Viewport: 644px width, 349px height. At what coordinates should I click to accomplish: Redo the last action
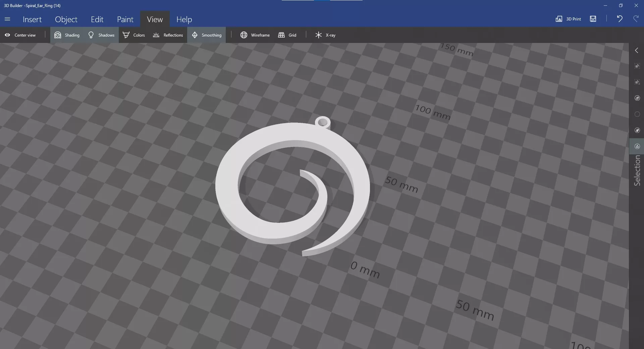(x=636, y=19)
